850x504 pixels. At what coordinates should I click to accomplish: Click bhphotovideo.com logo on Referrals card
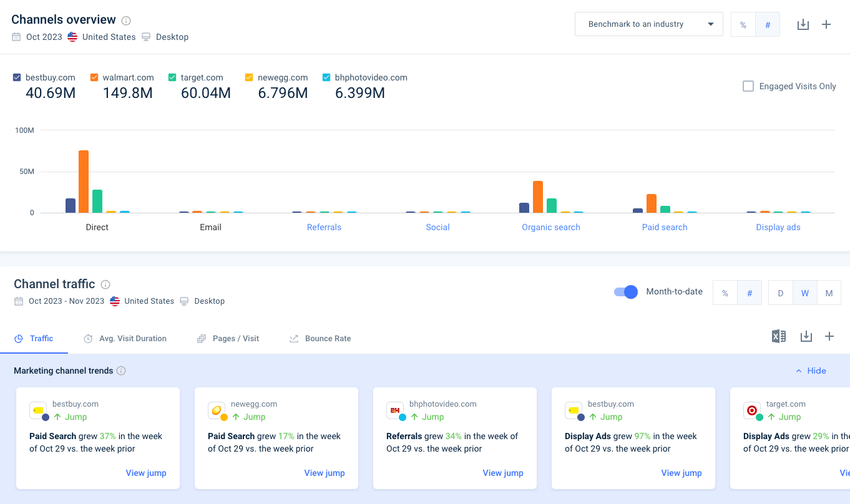click(x=396, y=410)
